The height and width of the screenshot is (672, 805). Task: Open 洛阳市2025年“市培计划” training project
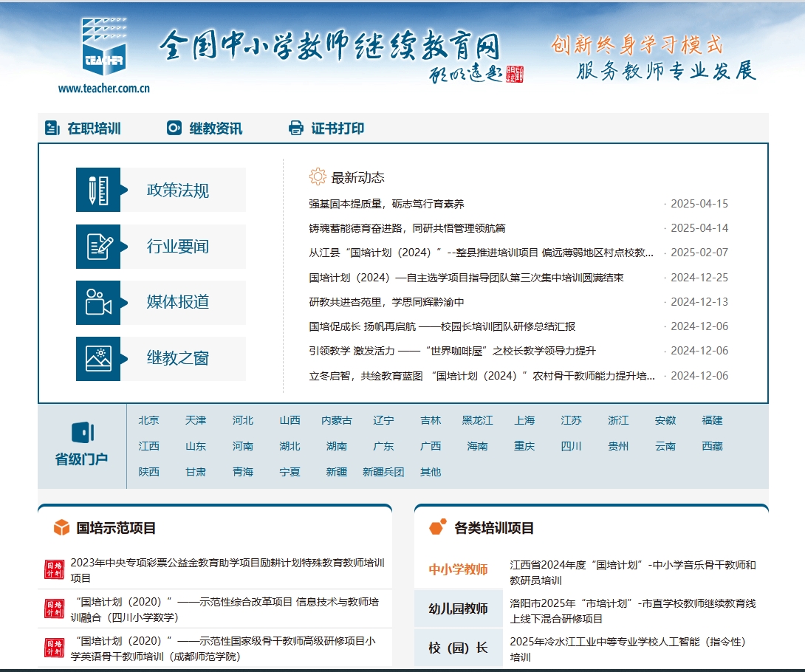pyautogui.click(x=632, y=611)
